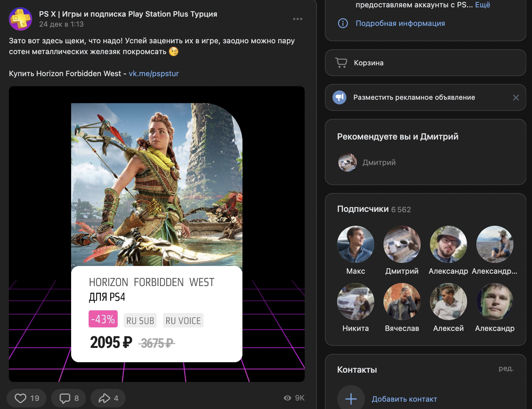Open subscriber Вячеслав's avatar
Image resolution: width=532 pixels, height=409 pixels.
pos(402,302)
